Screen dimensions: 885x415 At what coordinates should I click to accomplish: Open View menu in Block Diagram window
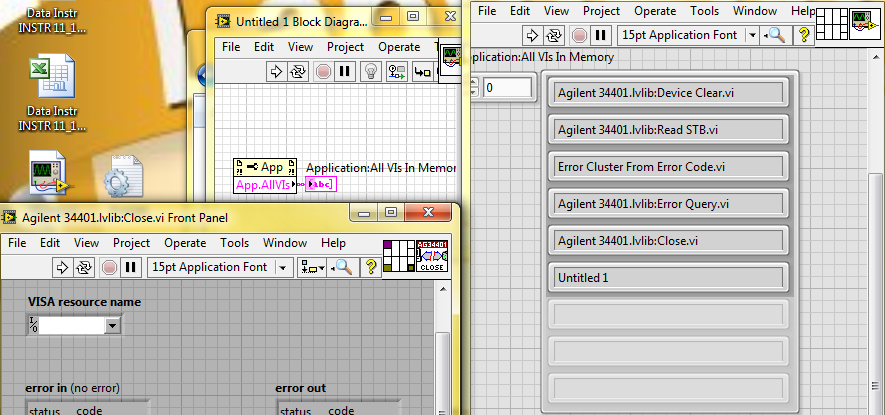pyautogui.click(x=300, y=47)
